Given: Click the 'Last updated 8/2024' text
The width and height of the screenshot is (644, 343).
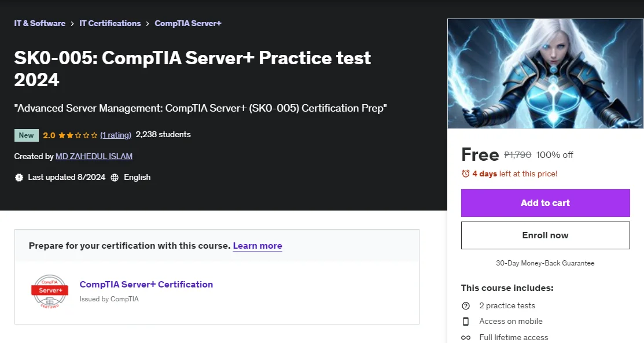Looking at the screenshot, I should (x=67, y=178).
